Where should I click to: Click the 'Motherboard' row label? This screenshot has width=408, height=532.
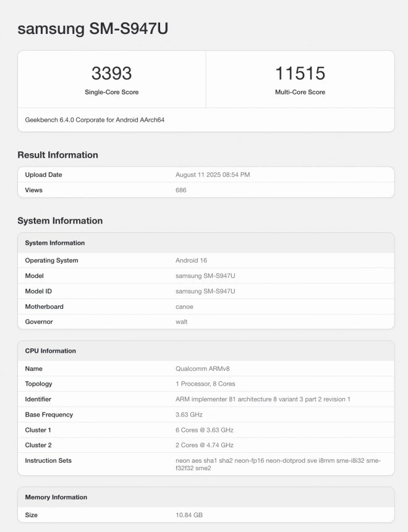pos(44,306)
